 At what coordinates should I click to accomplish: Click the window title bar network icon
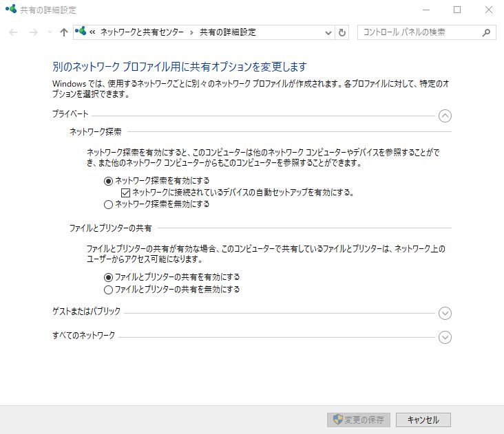pos(10,10)
